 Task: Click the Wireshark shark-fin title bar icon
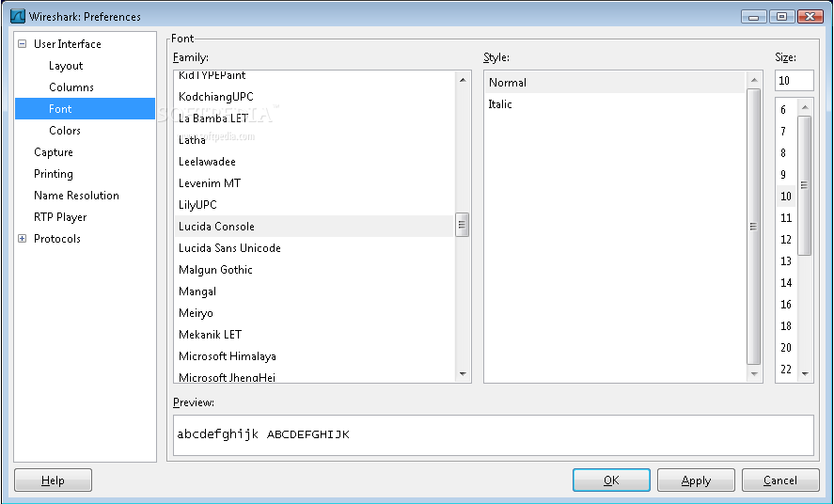[18, 16]
